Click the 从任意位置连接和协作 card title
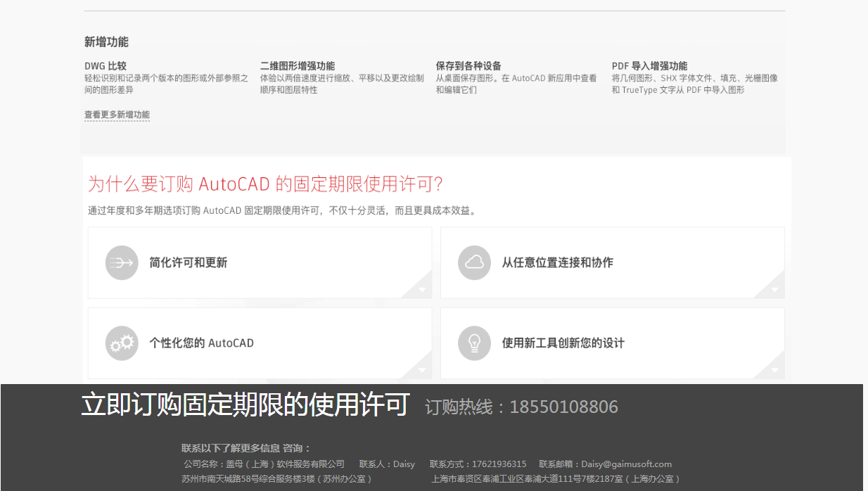Viewport: 868px width, 491px height. [557, 262]
